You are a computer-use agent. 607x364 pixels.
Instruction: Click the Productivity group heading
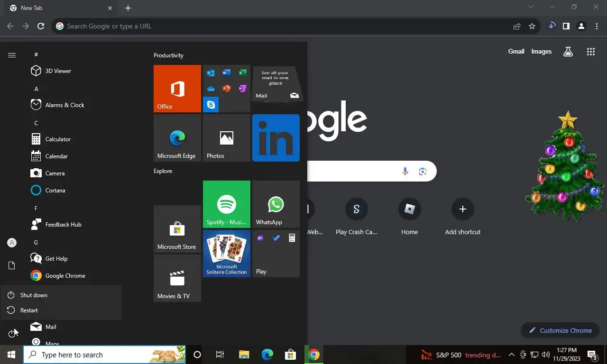[x=168, y=55]
